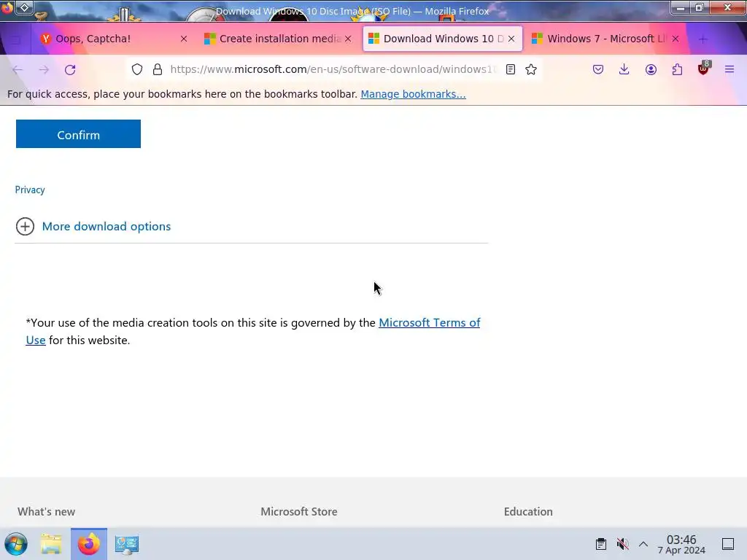This screenshot has height=560, width=747.
Task: Click Firefox taskbar icon
Action: (x=89, y=544)
